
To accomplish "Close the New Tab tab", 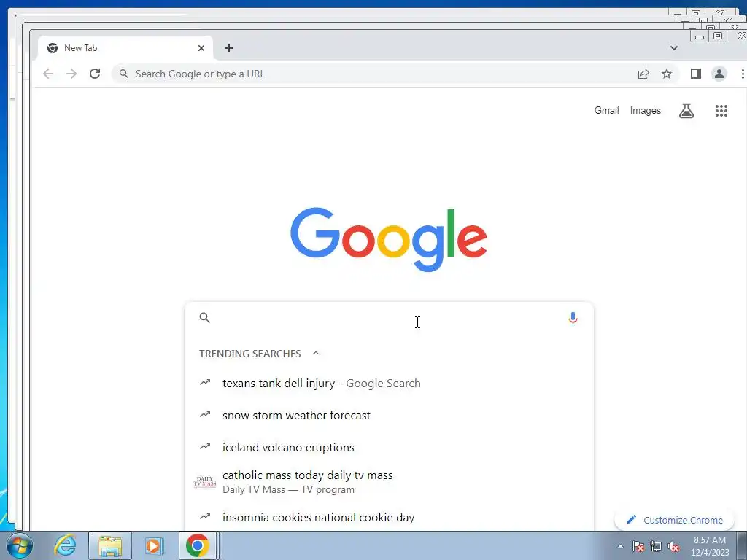I will tap(201, 48).
